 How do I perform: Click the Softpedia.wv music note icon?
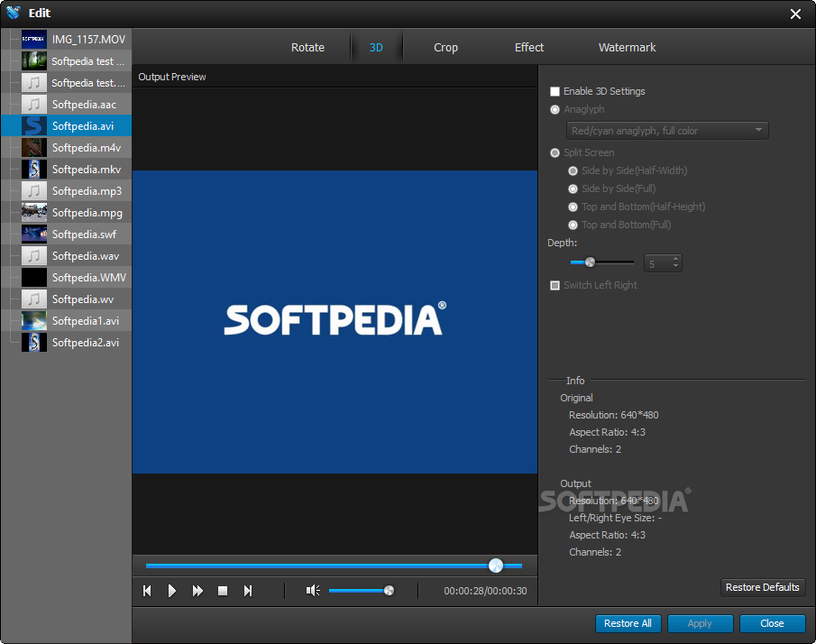34,299
